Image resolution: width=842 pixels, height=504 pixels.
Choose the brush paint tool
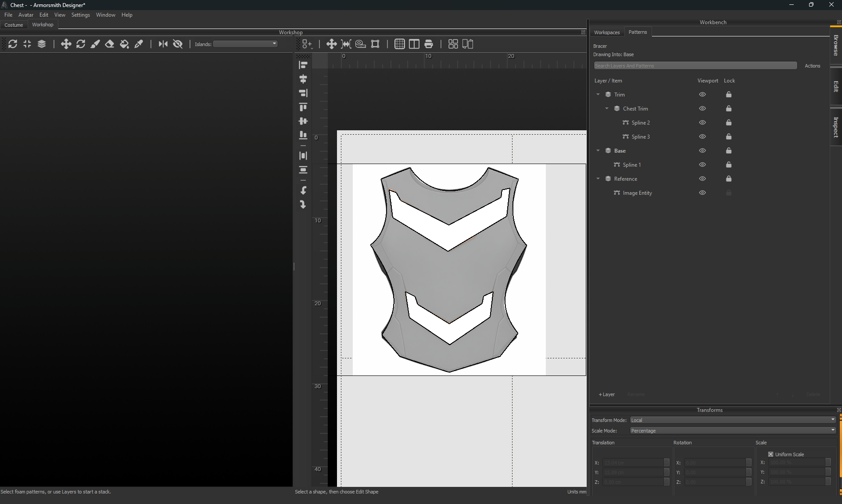(95, 44)
